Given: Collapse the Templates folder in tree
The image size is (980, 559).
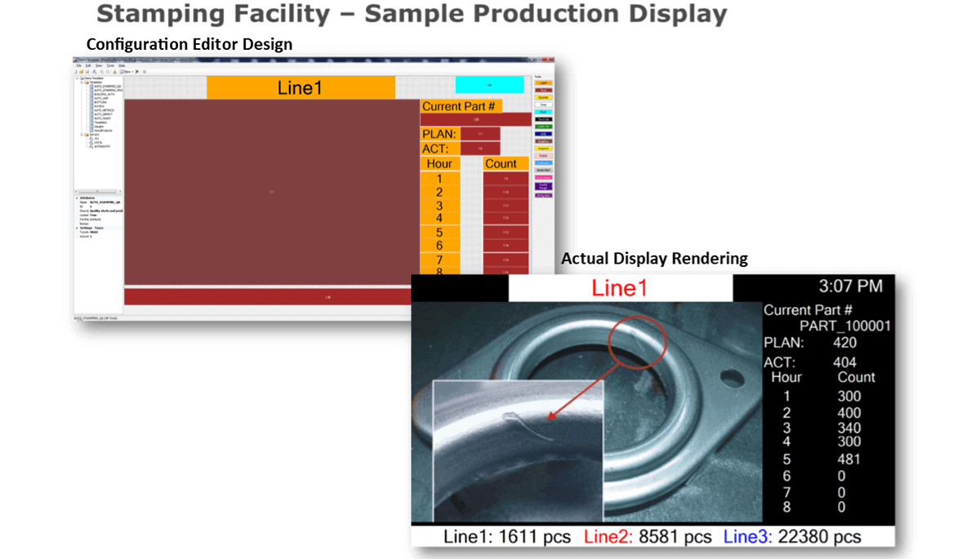Looking at the screenshot, I should 81,82.
